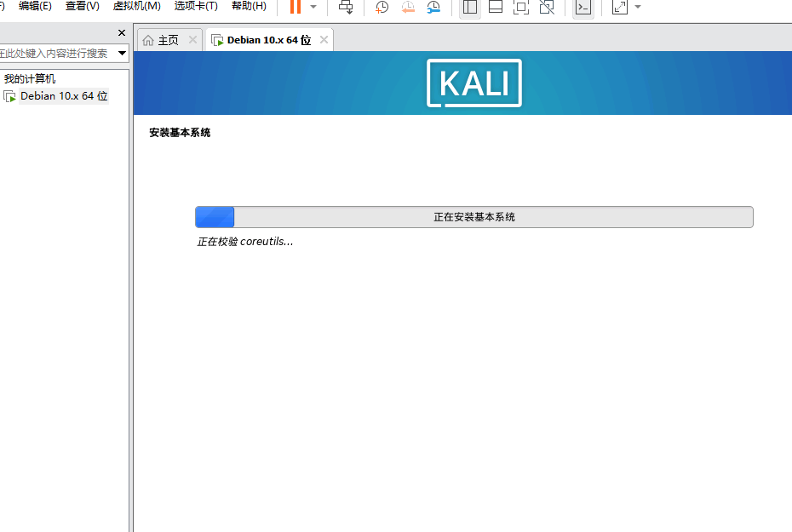792x532 pixels.
Task: Close the library sidebar panel
Action: coord(121,33)
